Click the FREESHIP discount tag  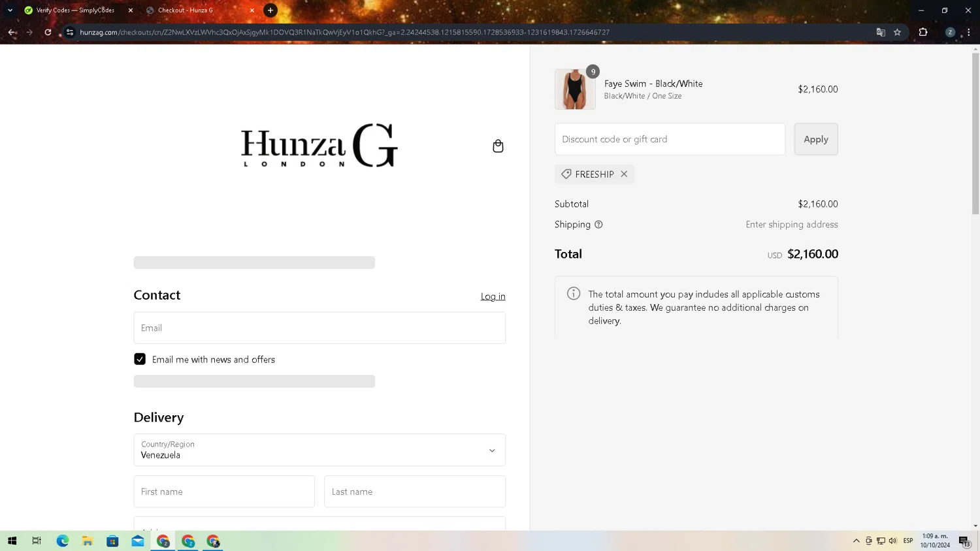[x=594, y=174]
